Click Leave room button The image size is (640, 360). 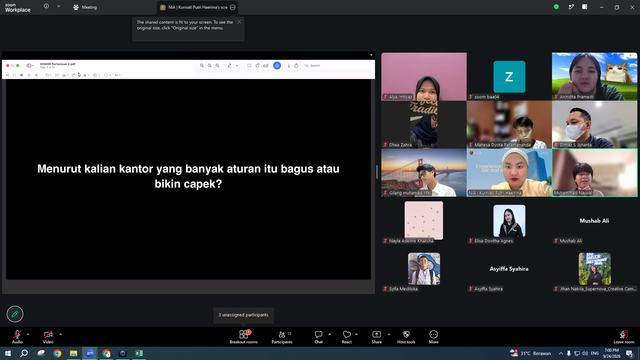point(624,337)
